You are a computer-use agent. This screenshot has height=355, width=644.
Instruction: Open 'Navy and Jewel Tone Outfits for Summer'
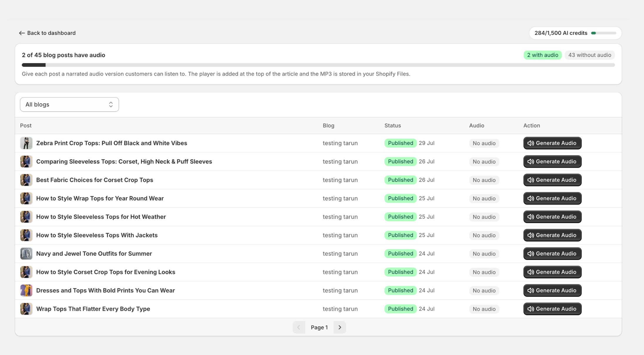tap(94, 253)
